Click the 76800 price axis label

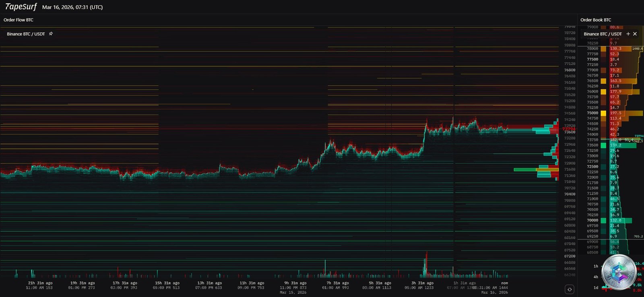(x=570, y=70)
